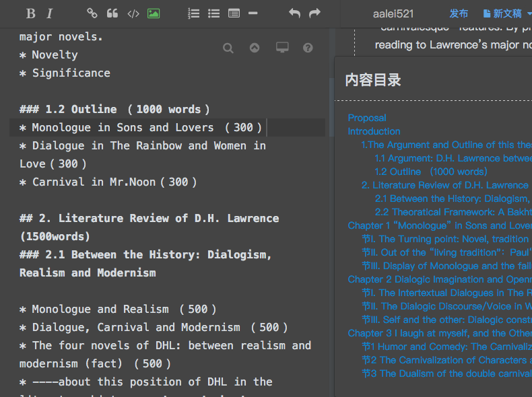The height and width of the screenshot is (397, 532).
Task: Open the editor help icon
Action: coord(308,48)
